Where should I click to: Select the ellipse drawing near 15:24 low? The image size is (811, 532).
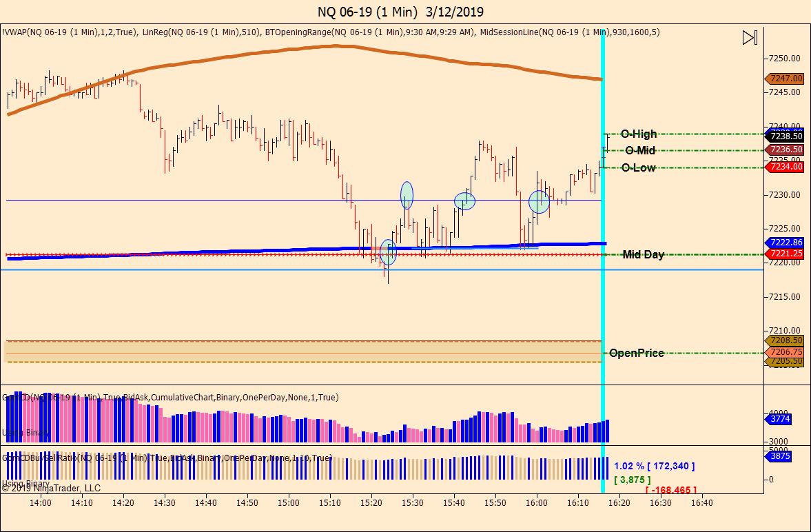click(389, 252)
